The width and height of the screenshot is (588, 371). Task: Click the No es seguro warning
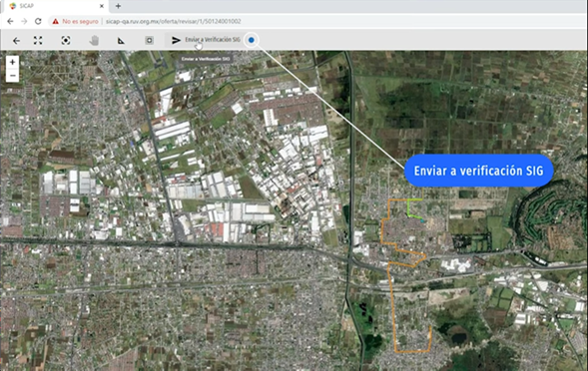76,21
